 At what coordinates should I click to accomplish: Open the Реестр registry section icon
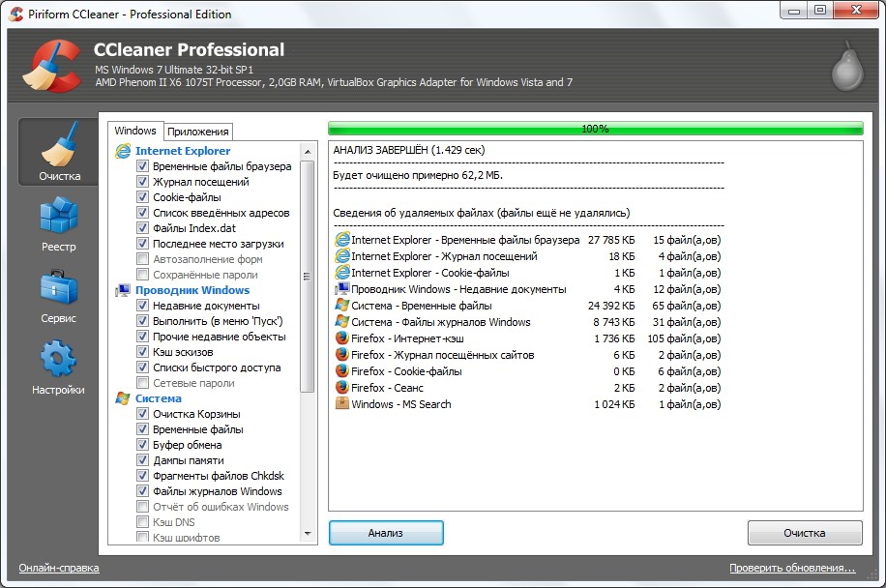point(59,215)
